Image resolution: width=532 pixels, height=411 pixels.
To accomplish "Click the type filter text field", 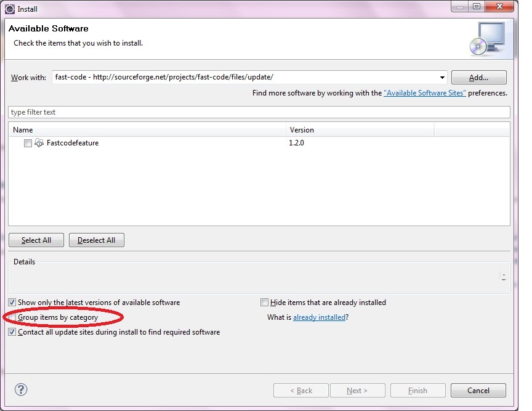I will [259, 112].
